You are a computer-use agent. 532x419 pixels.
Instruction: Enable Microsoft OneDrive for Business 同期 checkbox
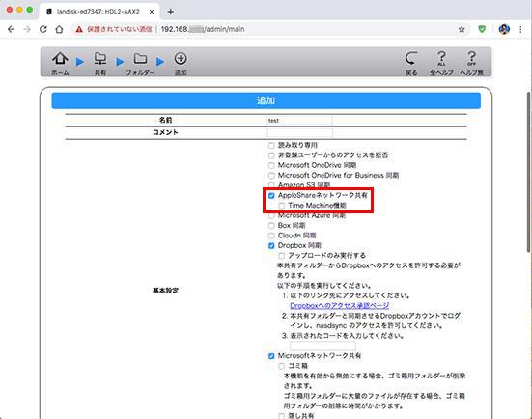[271, 176]
